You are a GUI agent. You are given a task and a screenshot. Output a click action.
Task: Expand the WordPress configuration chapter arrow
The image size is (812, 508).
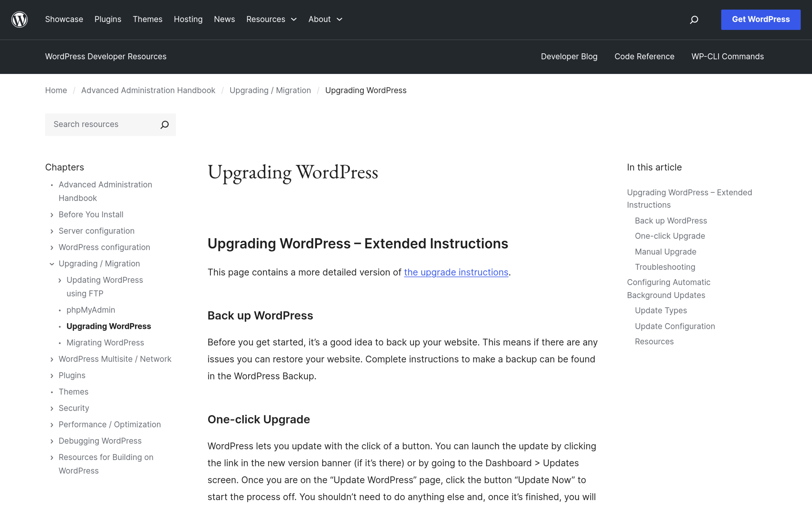[x=52, y=248]
